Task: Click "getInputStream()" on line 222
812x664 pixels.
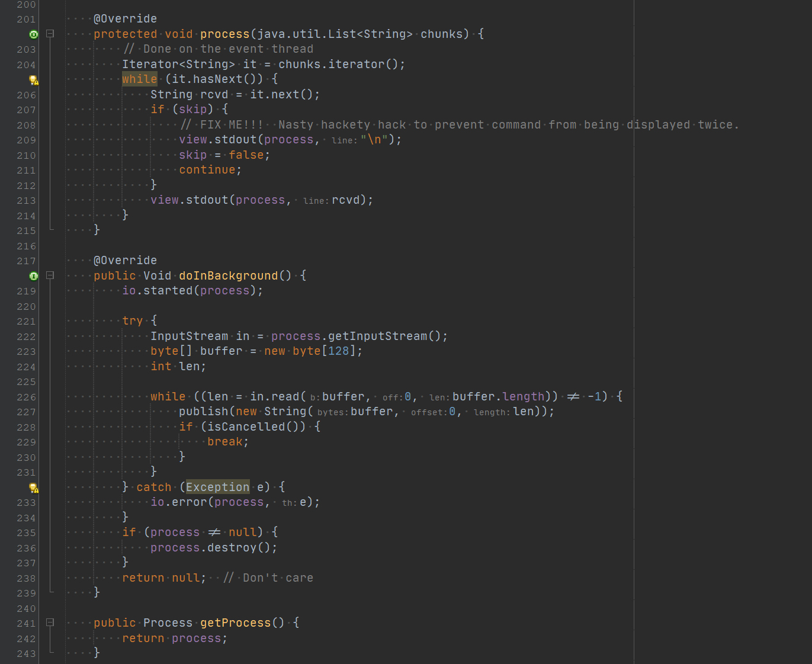Action: point(385,336)
